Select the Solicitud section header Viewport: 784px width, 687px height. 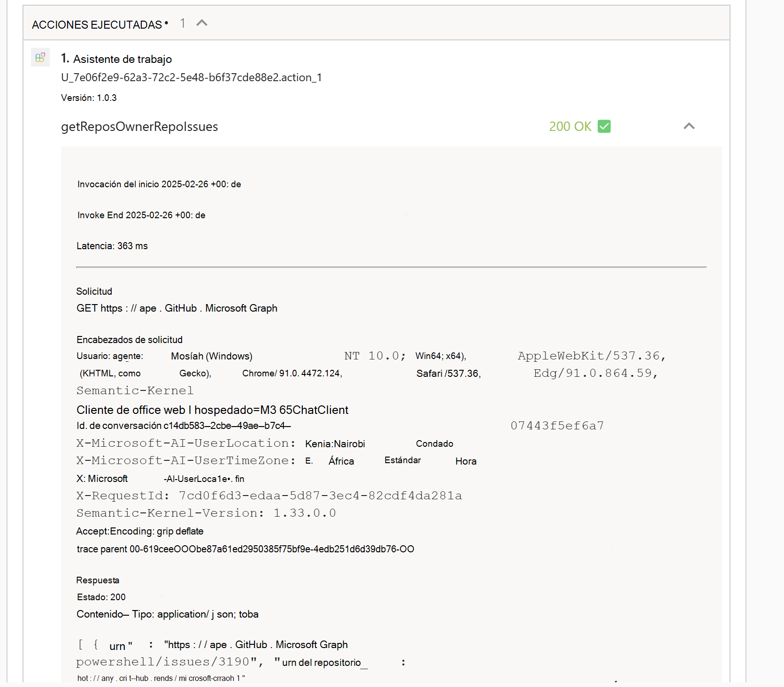click(94, 291)
